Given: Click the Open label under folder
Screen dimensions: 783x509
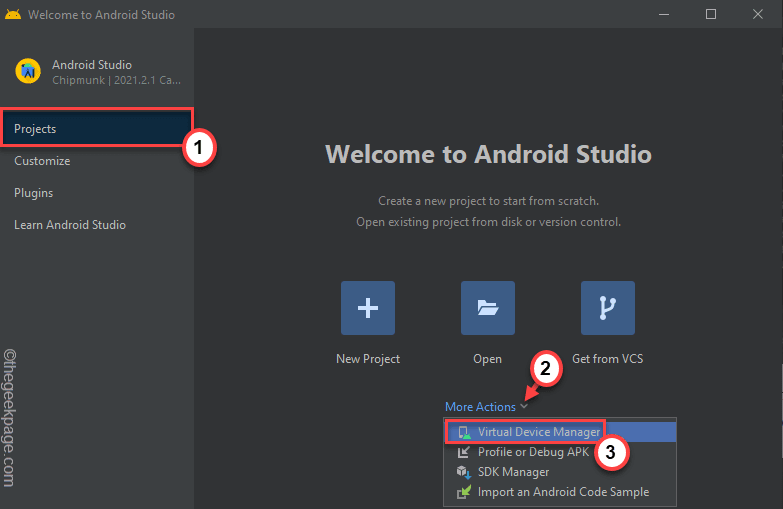Looking at the screenshot, I should 487,359.
